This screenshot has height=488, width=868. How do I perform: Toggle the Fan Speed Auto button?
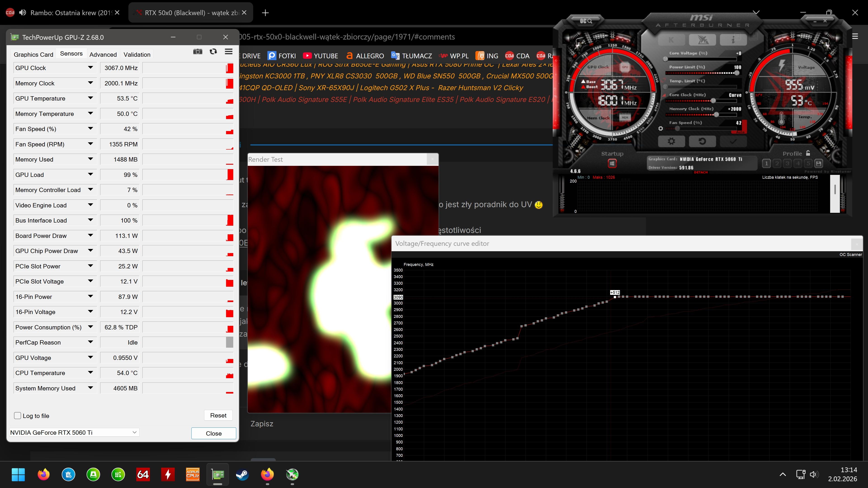point(740,132)
